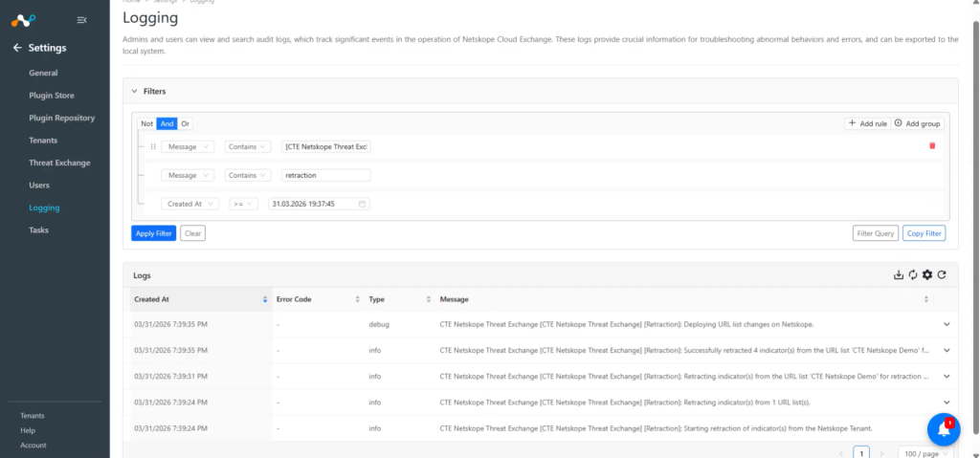
Task: Open Logging menu item
Action: pyautogui.click(x=44, y=208)
